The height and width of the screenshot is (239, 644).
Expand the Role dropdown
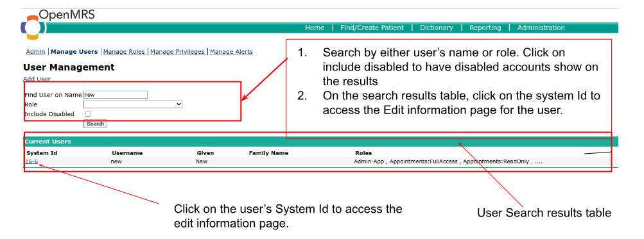click(x=133, y=104)
